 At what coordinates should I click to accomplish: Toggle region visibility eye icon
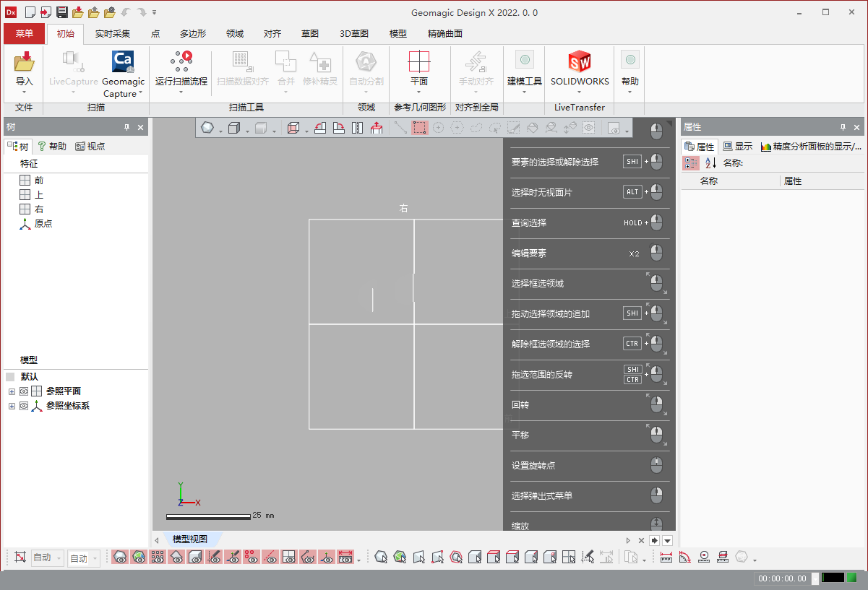[139, 558]
